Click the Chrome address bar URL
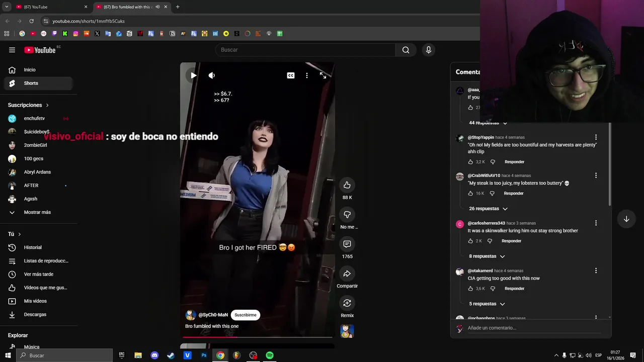The height and width of the screenshot is (362, 644). tap(89, 21)
